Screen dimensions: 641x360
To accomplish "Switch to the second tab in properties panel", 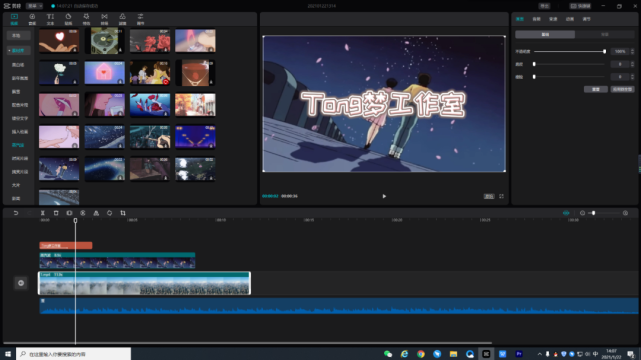I will [x=536, y=19].
